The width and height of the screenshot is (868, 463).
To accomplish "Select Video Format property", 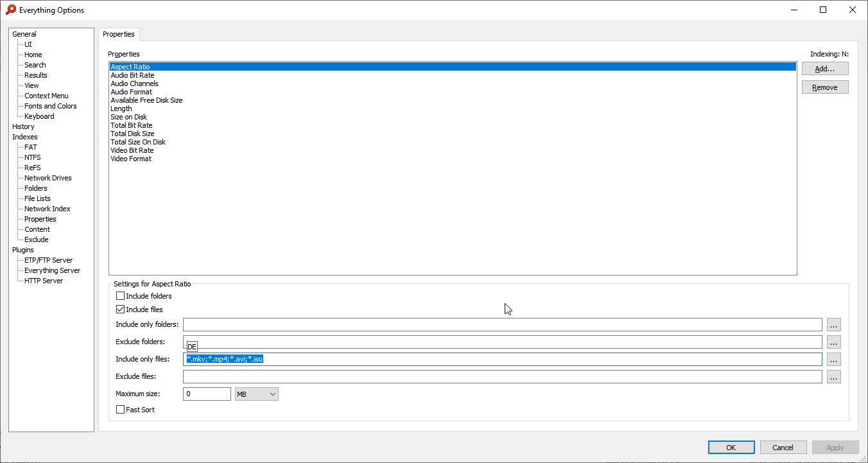I will coord(453,159).
